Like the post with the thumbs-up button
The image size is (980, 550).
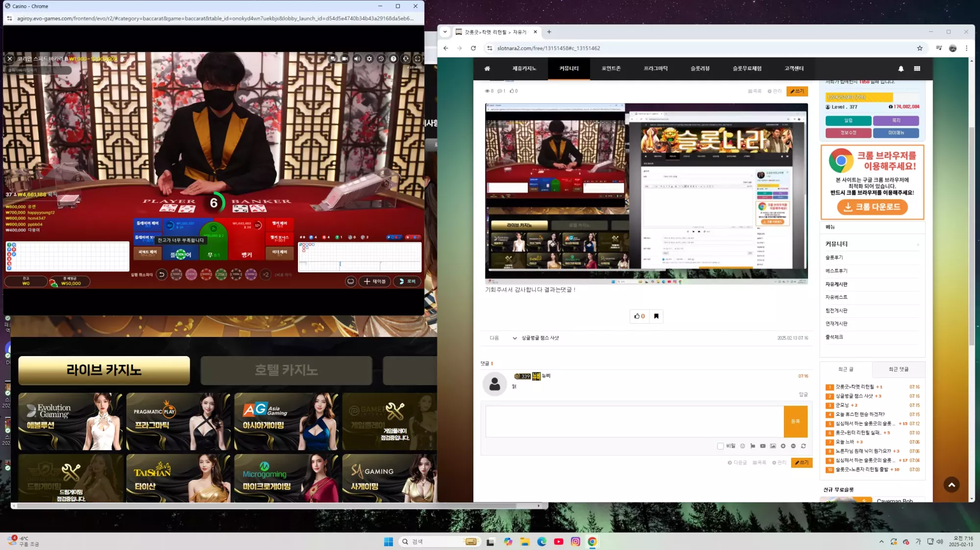pos(639,316)
